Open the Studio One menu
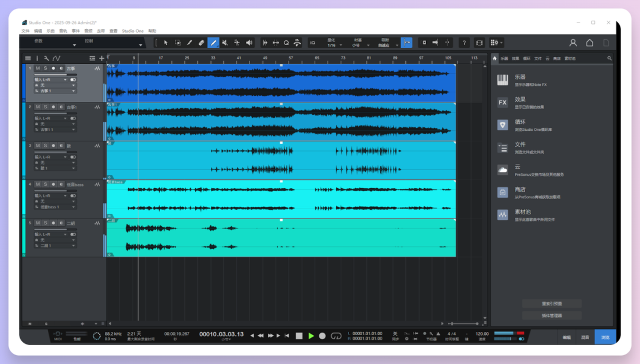 coord(133,31)
